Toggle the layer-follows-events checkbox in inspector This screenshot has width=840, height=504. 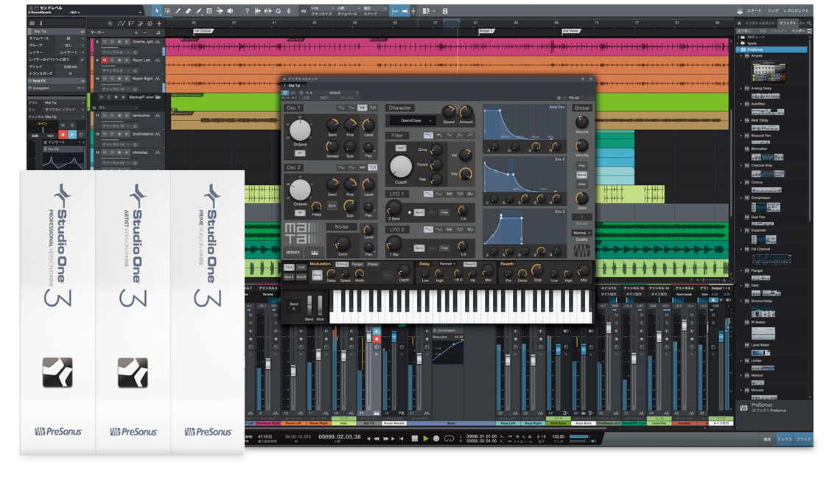click(x=82, y=60)
